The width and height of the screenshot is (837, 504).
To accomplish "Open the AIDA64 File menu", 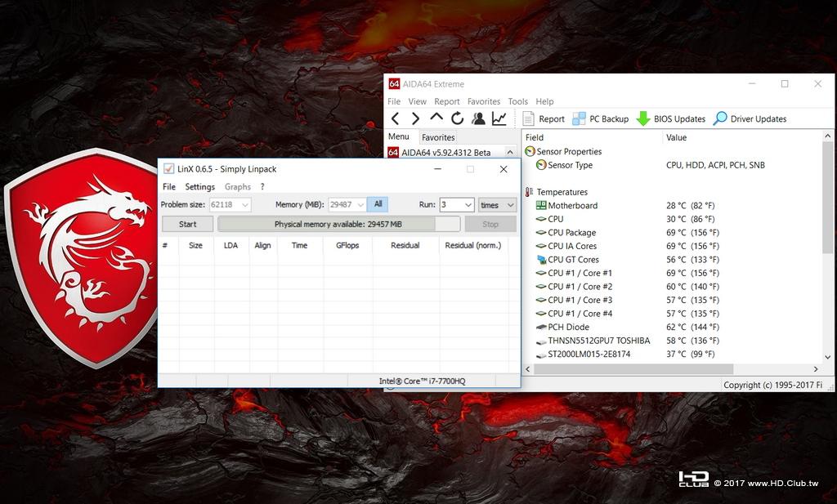I will 394,101.
